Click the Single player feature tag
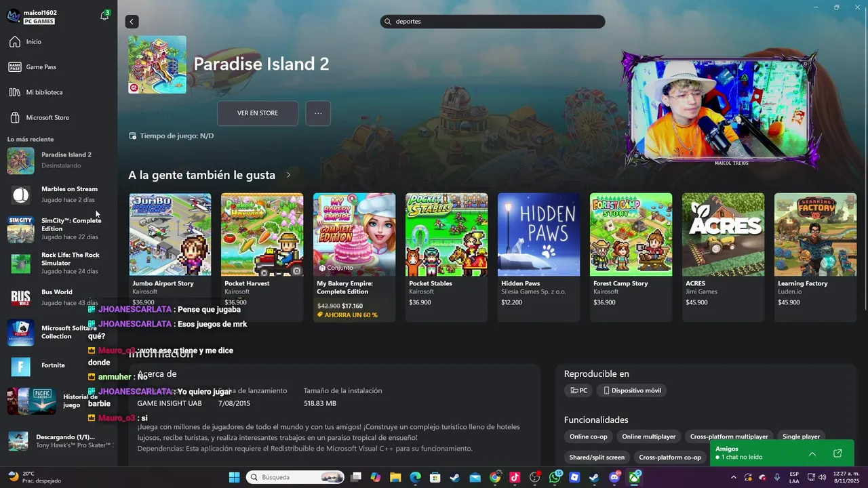Image resolution: width=868 pixels, height=488 pixels. (x=802, y=436)
